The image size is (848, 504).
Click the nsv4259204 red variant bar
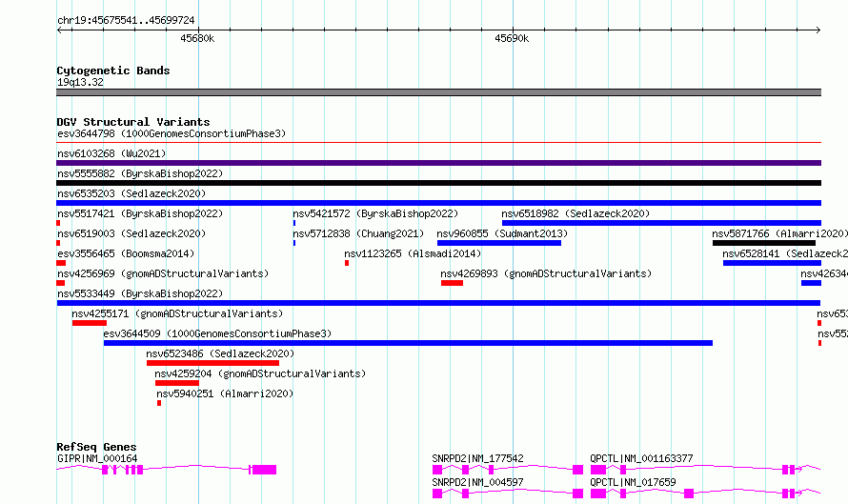(177, 383)
